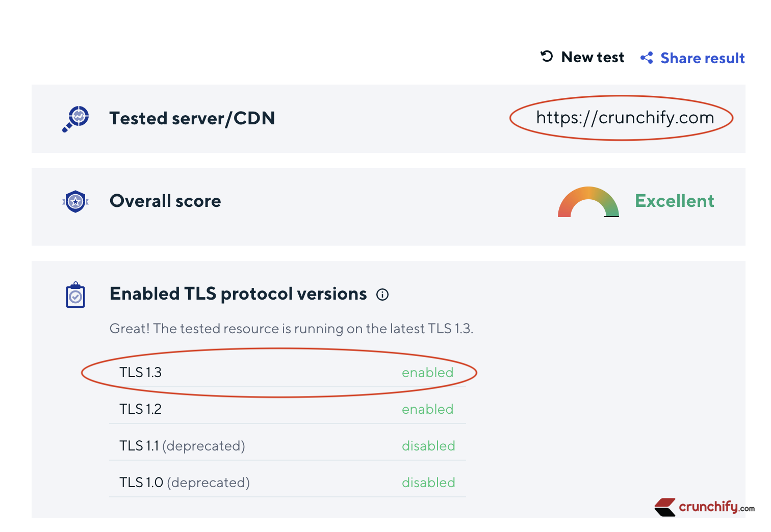The width and height of the screenshot is (771, 532).
Task: Click the magnifier icon beside Tested server/CDN
Action: point(76,119)
